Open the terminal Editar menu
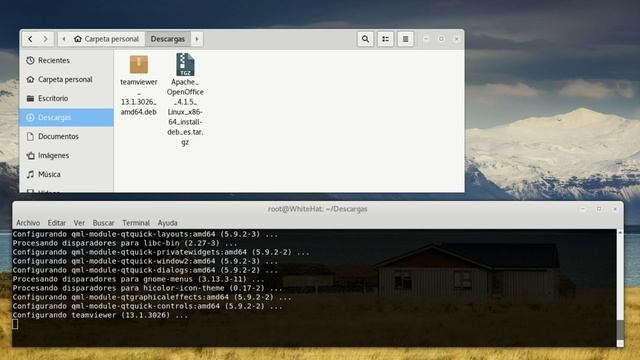 56,223
